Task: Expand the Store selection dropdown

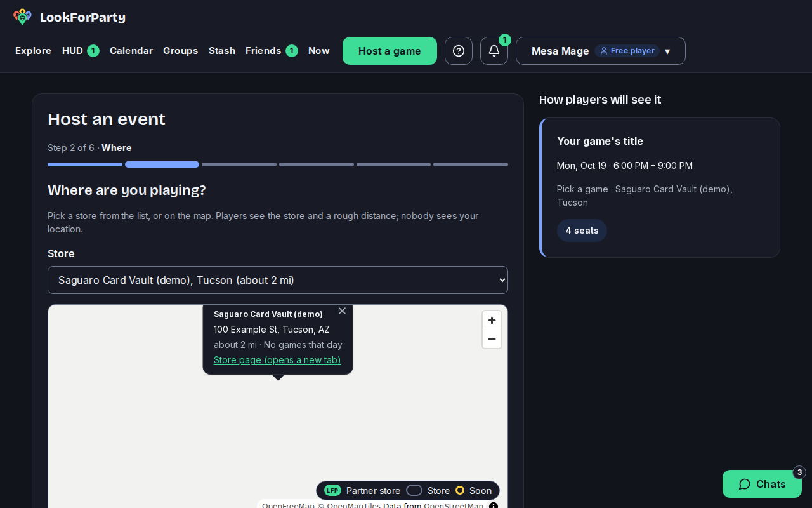Action: [278, 280]
